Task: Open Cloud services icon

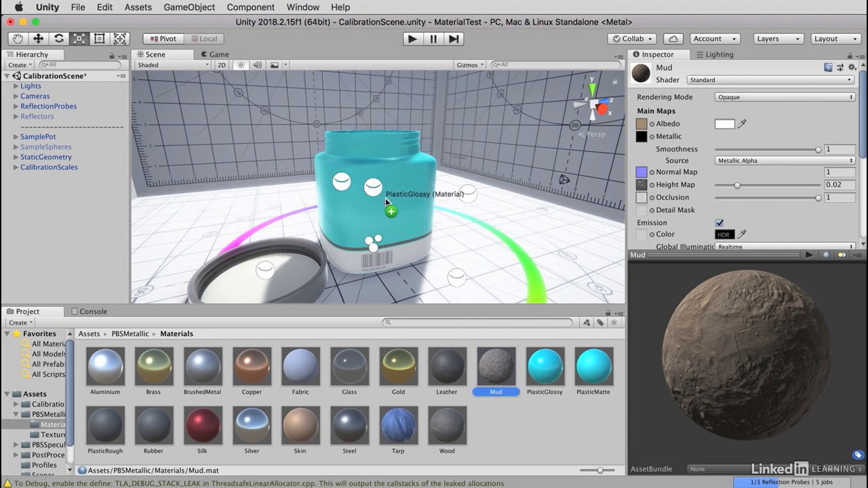Action: [x=673, y=39]
